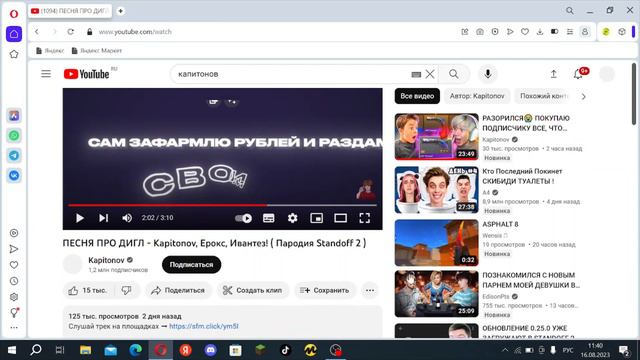The width and height of the screenshot is (640, 360).
Task: Start voice search with the microphone
Action: 488,74
